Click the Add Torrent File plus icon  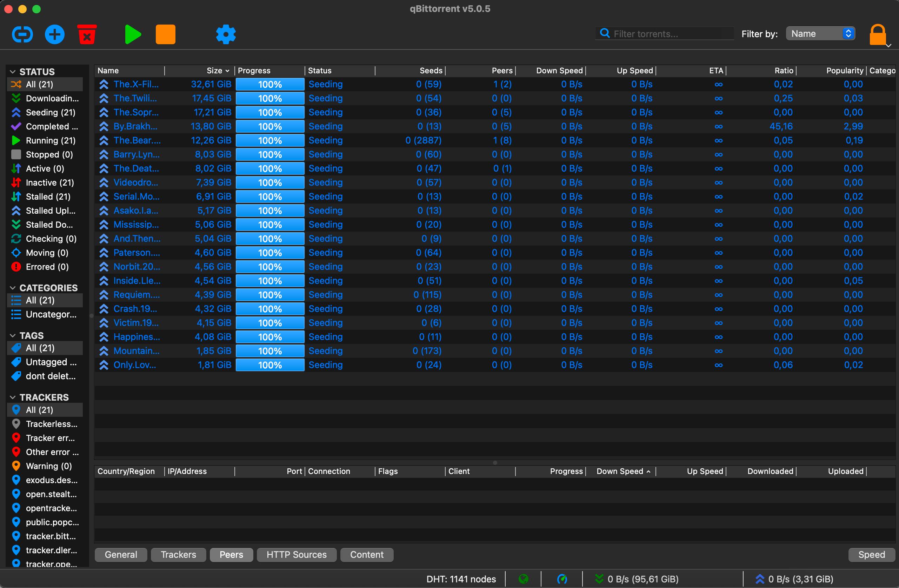[x=55, y=35]
